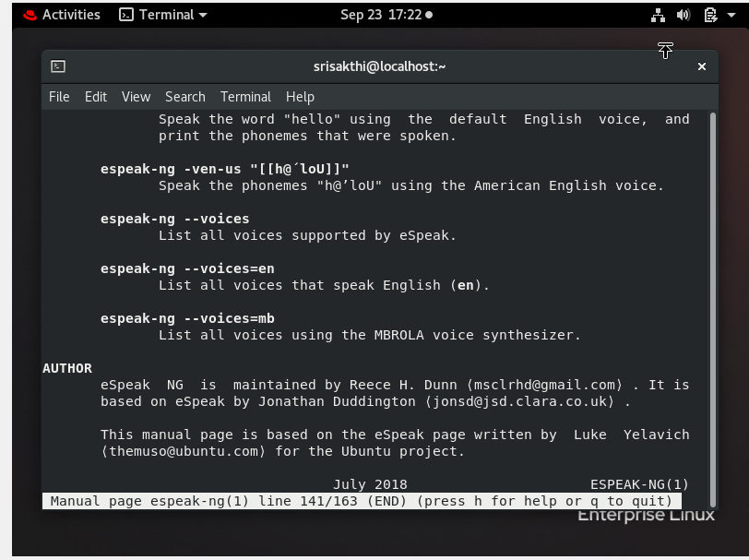
Task: Click the notification dot next to the clock
Action: 430,15
